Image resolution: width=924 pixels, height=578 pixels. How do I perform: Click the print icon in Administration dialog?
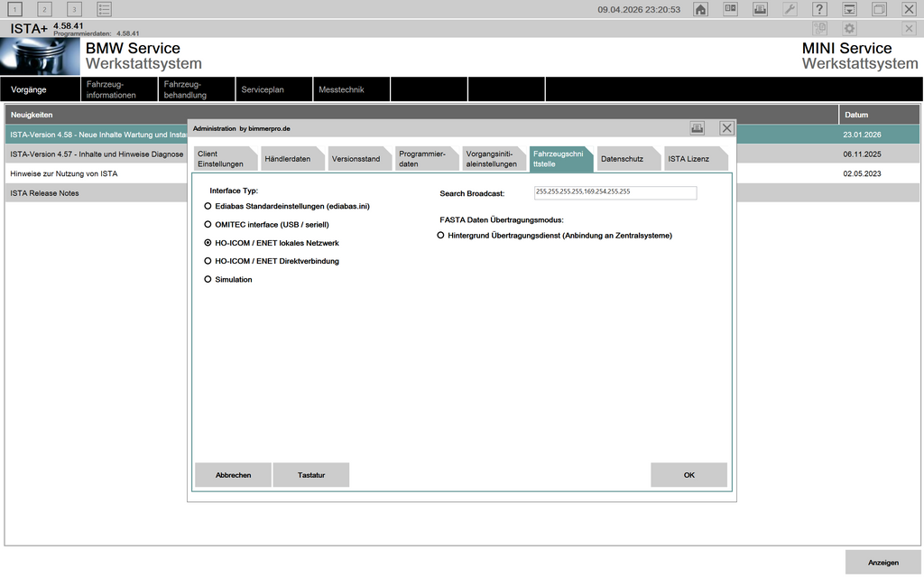click(x=698, y=128)
